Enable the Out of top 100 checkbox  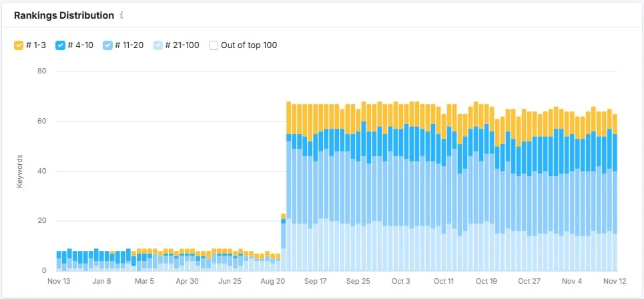214,45
